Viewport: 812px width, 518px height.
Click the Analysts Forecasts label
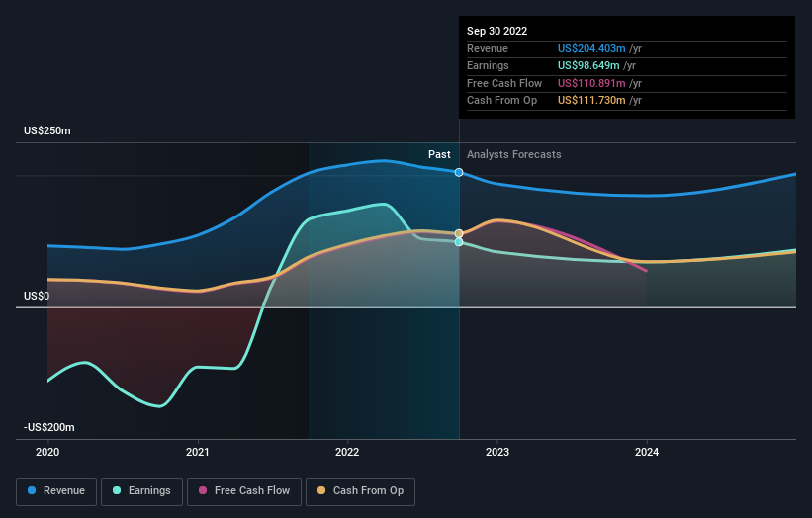tap(513, 154)
